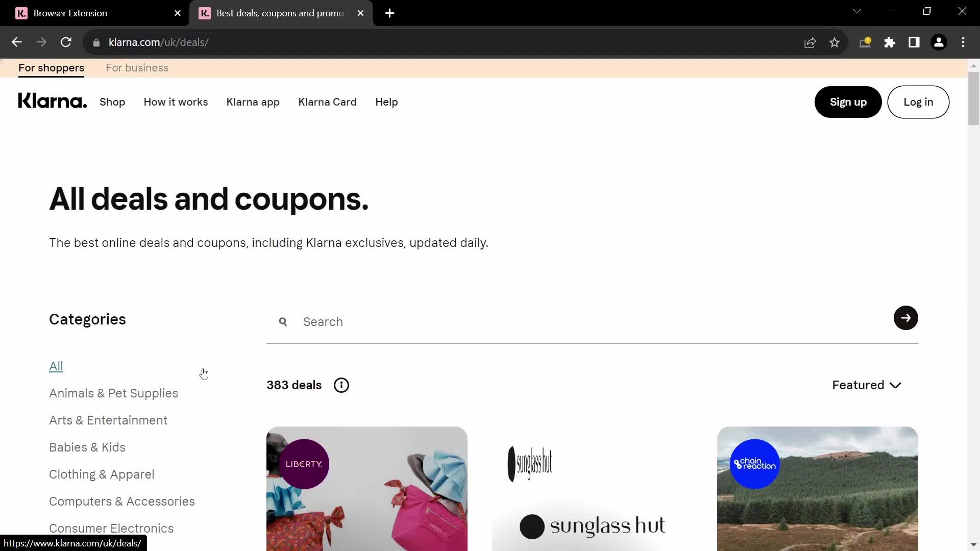Select the Animals & Pet Supplies category

[113, 392]
